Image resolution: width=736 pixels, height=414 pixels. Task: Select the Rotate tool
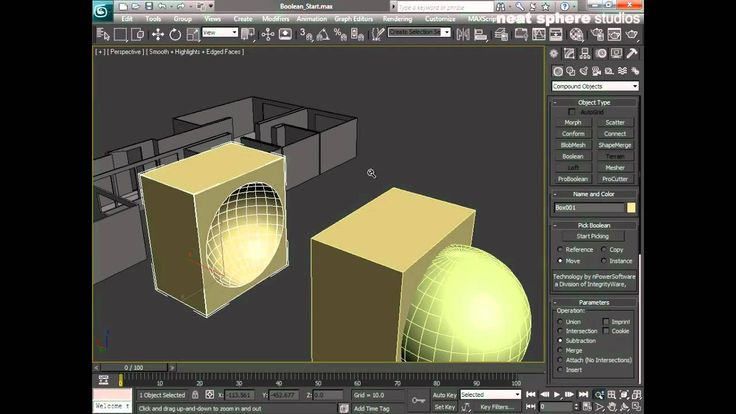[x=175, y=34]
